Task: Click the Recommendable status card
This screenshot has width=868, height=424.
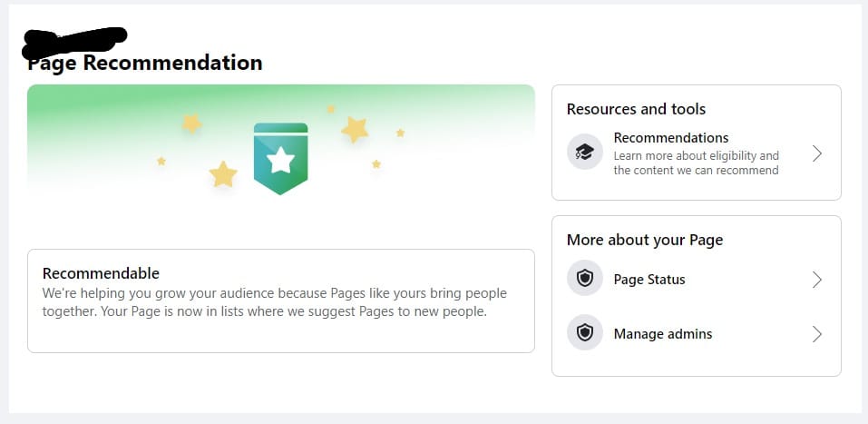Action: point(280,301)
